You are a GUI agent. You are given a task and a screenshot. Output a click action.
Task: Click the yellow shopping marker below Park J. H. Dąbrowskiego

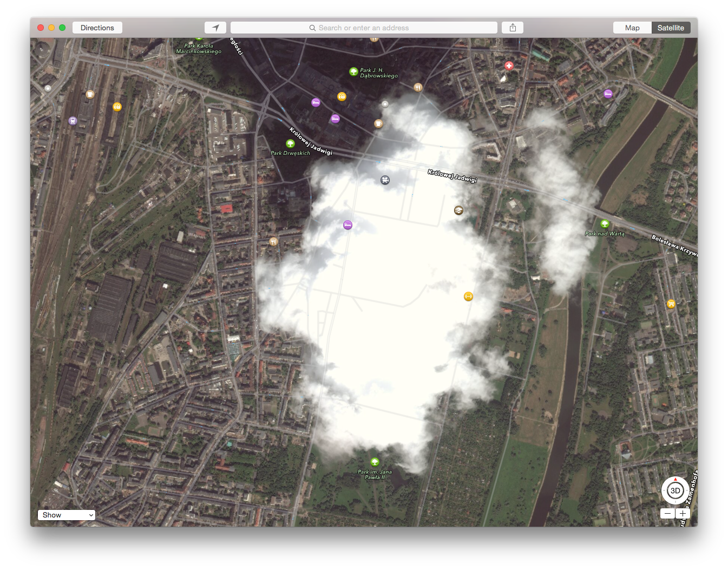[x=342, y=96]
